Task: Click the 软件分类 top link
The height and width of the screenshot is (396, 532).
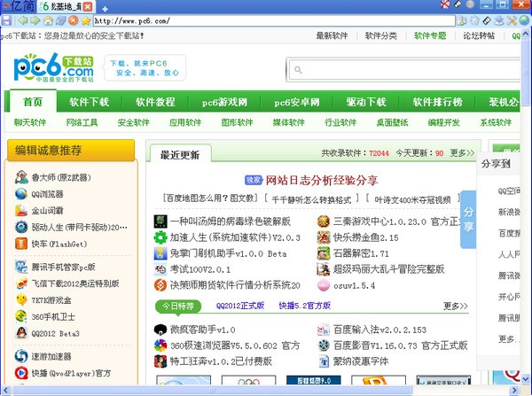Action: tap(381, 35)
